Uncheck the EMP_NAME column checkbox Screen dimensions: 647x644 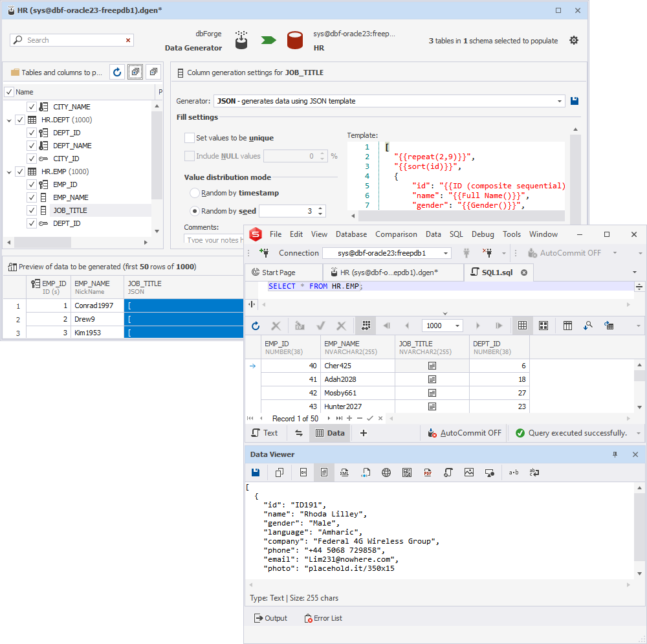32,197
